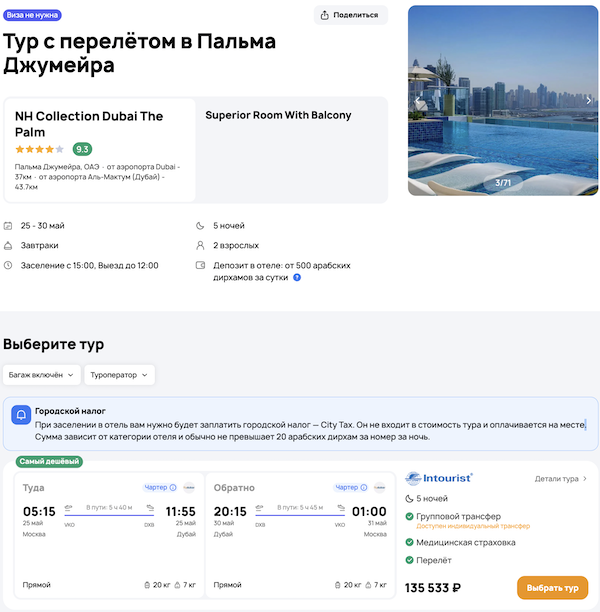
Task: Click the city tax bell icon
Action: point(21,414)
